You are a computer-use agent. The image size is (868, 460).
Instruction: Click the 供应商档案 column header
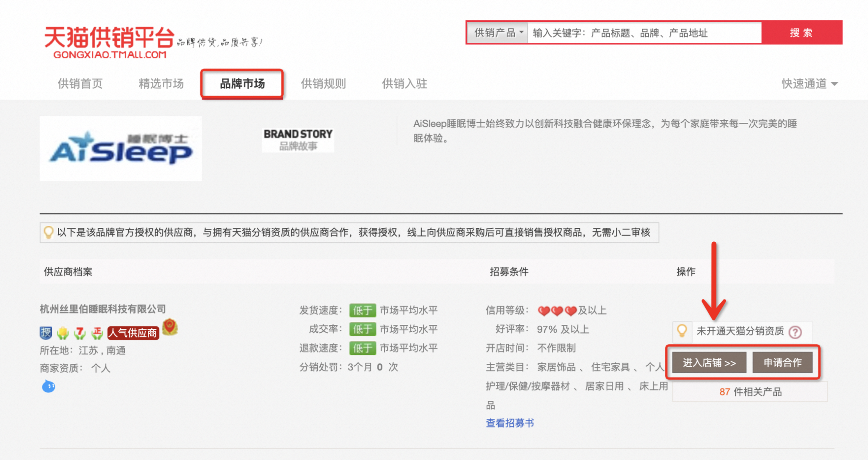(68, 271)
